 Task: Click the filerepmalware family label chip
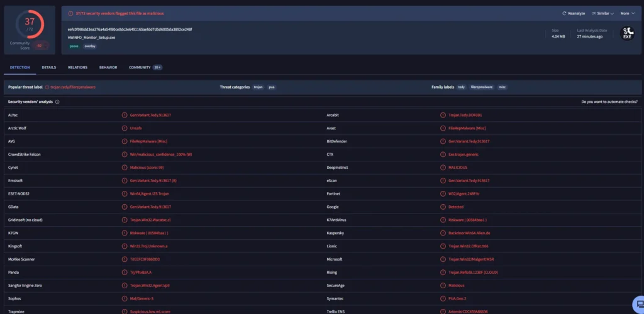(482, 87)
